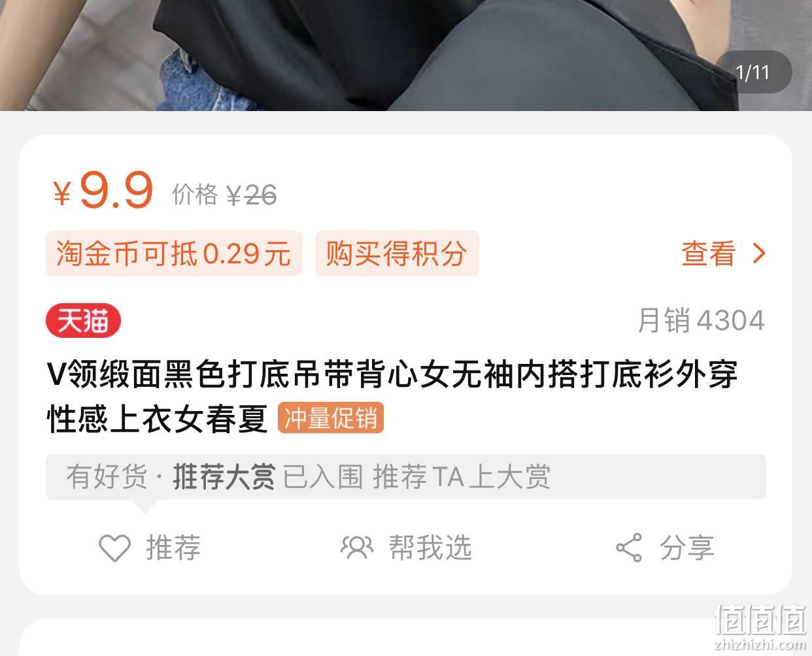
Task: Tap the product title V领缎面黑色打底吊带
Action: [392, 396]
